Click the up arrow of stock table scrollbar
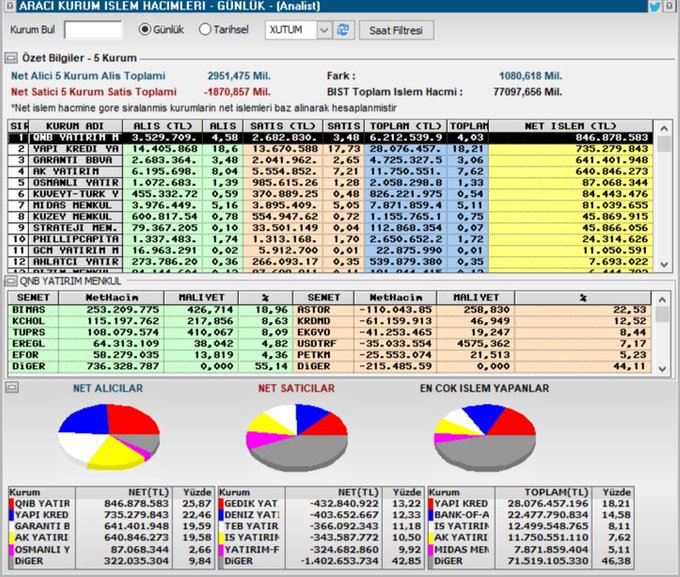 (x=662, y=300)
